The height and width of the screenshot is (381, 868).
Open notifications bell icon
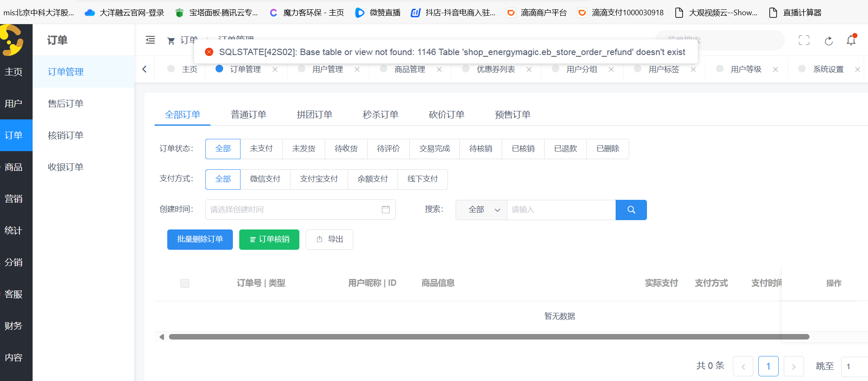tap(851, 40)
